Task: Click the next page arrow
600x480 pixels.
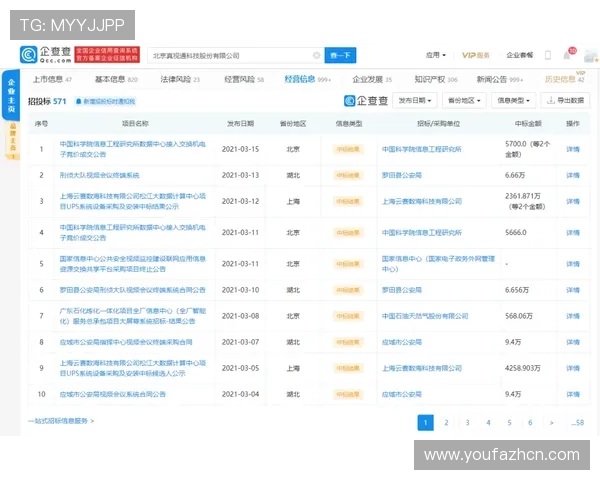Action: pyautogui.click(x=551, y=423)
